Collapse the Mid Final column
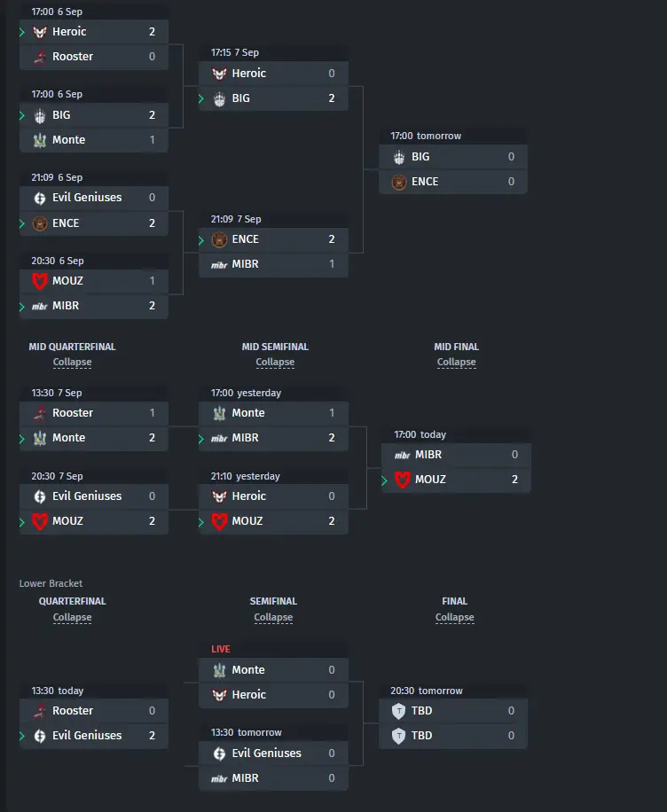The height and width of the screenshot is (812, 667). tap(456, 362)
